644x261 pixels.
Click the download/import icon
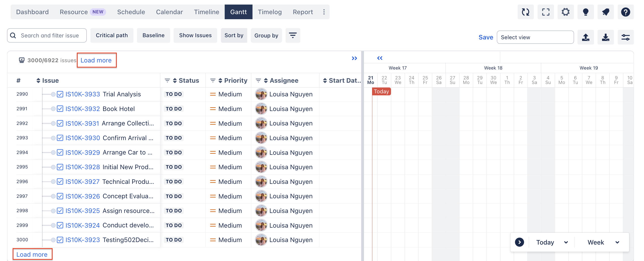(606, 37)
